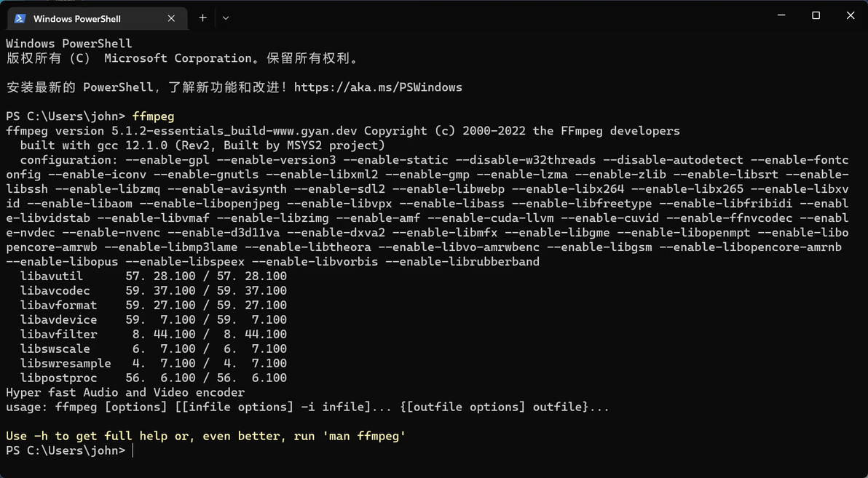Viewport: 868px width, 478px height.
Task: Close the Windows PowerShell tab
Action: [171, 18]
